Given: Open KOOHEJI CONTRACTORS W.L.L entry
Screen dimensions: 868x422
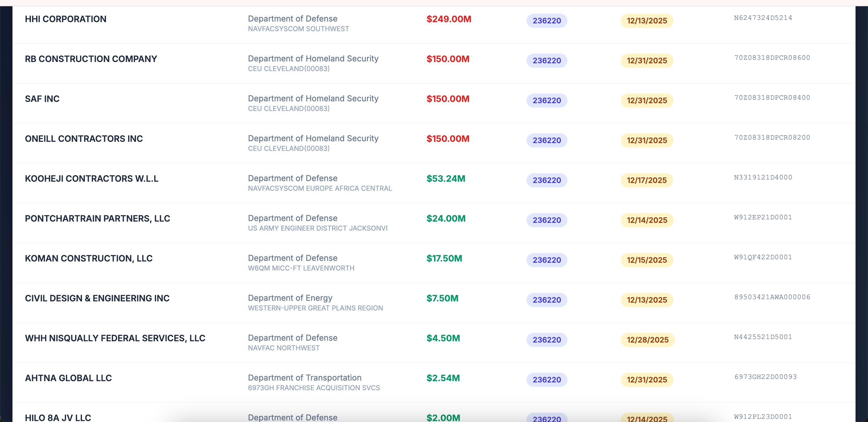Looking at the screenshot, I should pyautogui.click(x=91, y=179).
